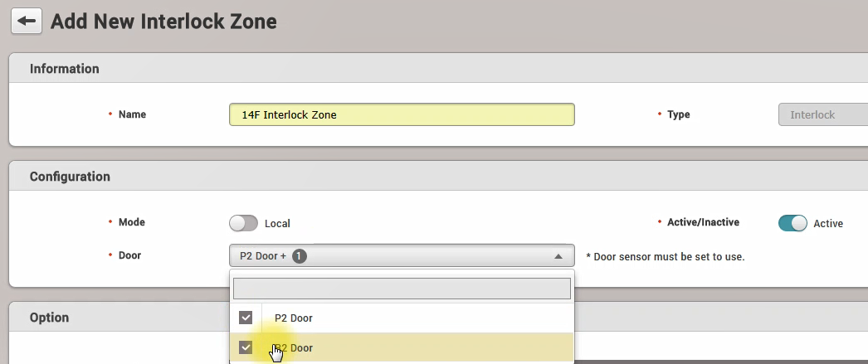Click the back arrow button

click(x=26, y=22)
